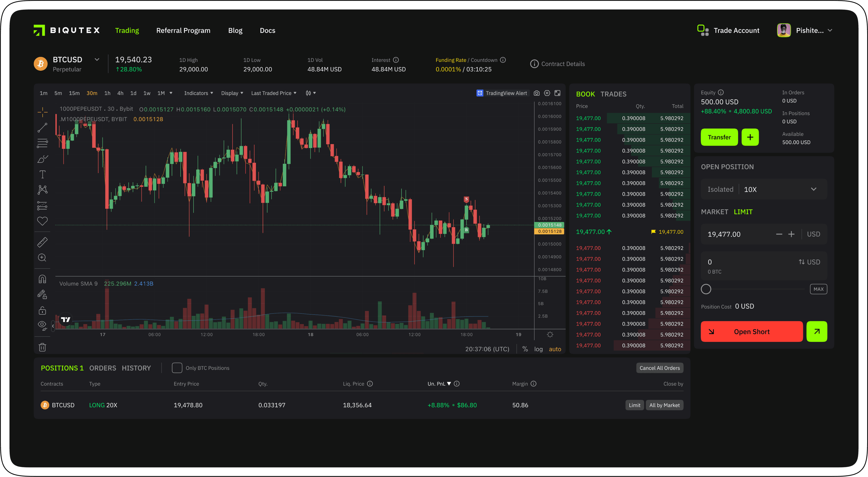This screenshot has width=868, height=477.
Task: Select the Fibonacci lines tool
Action: (x=42, y=143)
